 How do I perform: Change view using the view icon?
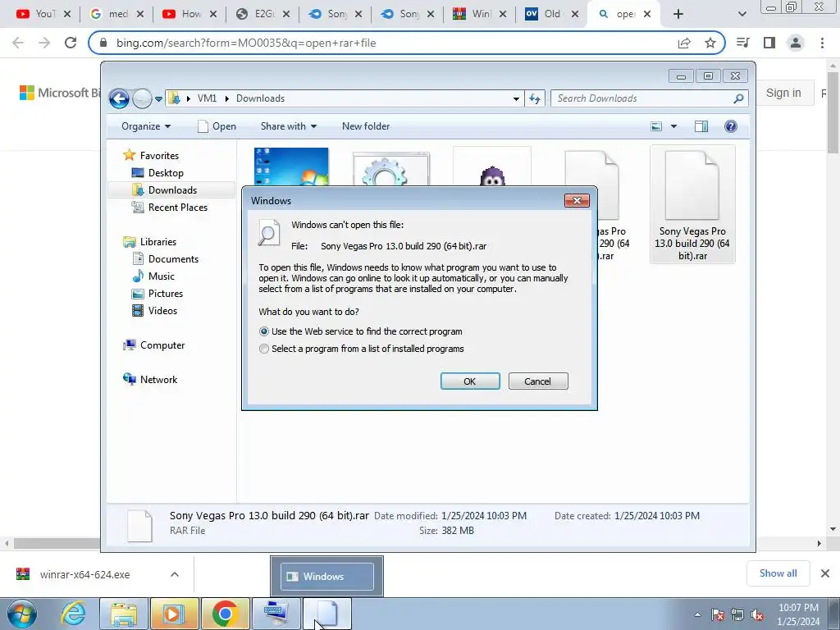coord(656,126)
